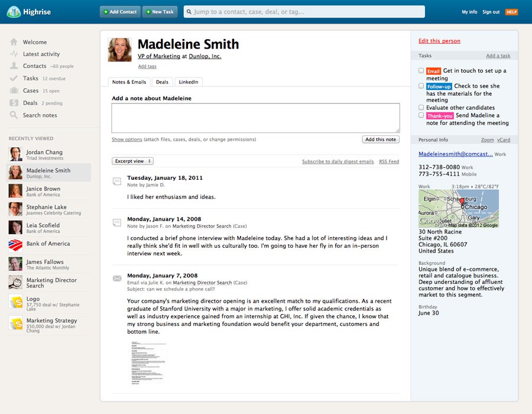
Task: Click the Marketing Strategy deal icon
Action: tap(15, 323)
